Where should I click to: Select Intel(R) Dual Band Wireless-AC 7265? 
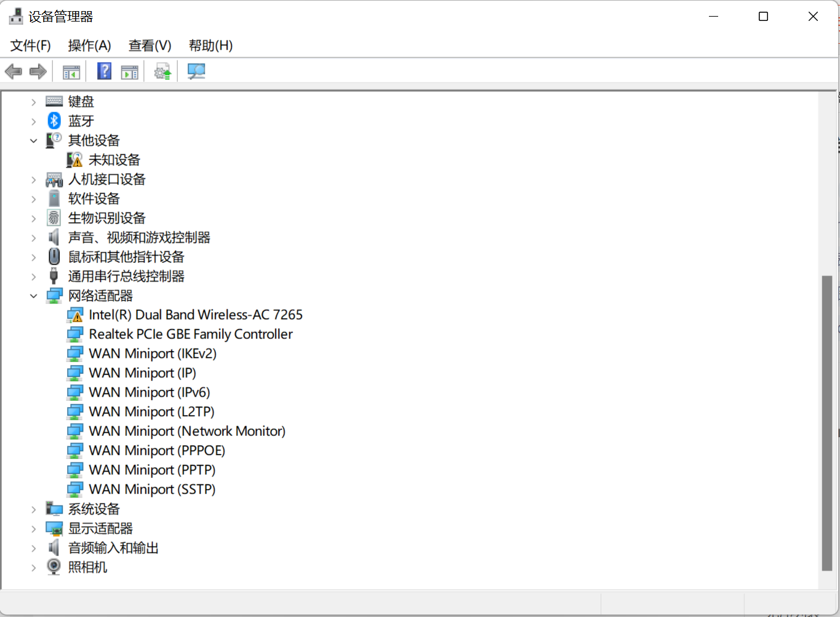196,315
